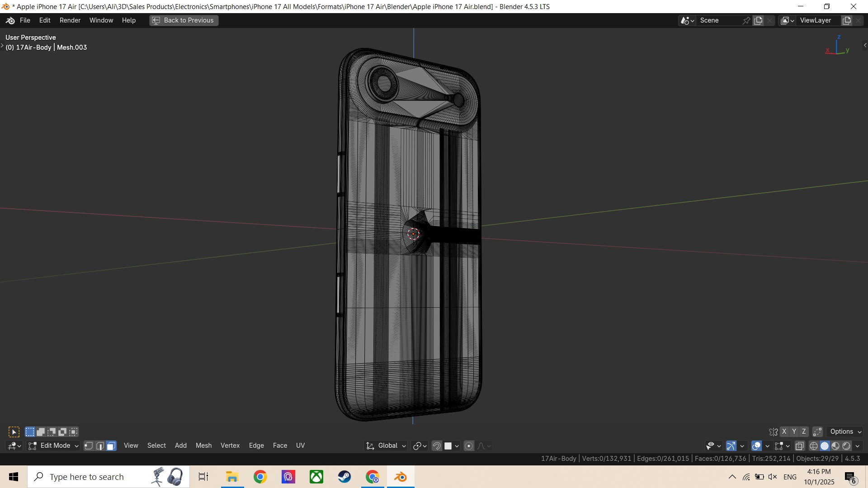
Task: Open Windows Start menu
Action: click(14, 477)
